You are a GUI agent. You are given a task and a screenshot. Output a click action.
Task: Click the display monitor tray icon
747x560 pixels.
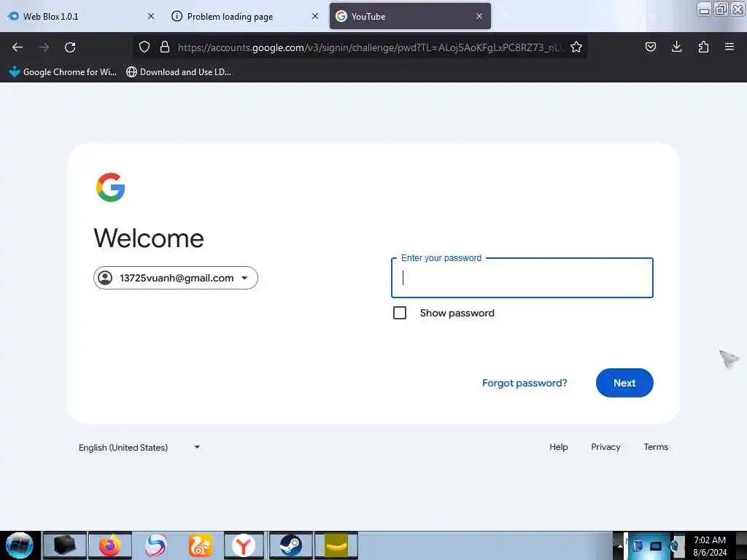click(x=656, y=545)
